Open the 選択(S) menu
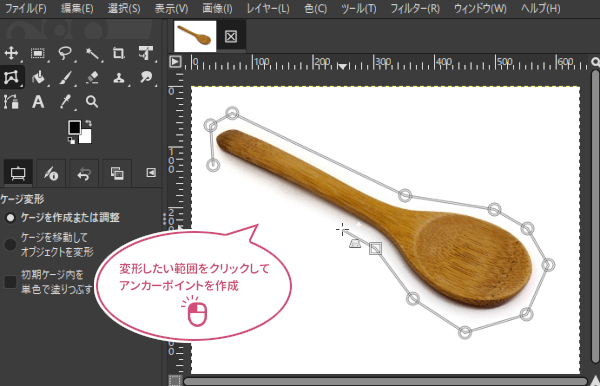Viewport: 600px width, 386px height. coord(124,8)
